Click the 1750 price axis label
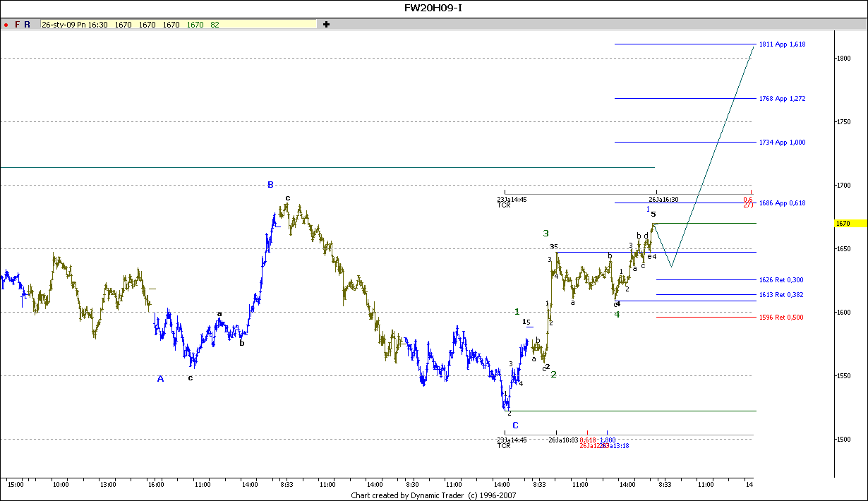This screenshot has width=868, height=501. [x=843, y=122]
